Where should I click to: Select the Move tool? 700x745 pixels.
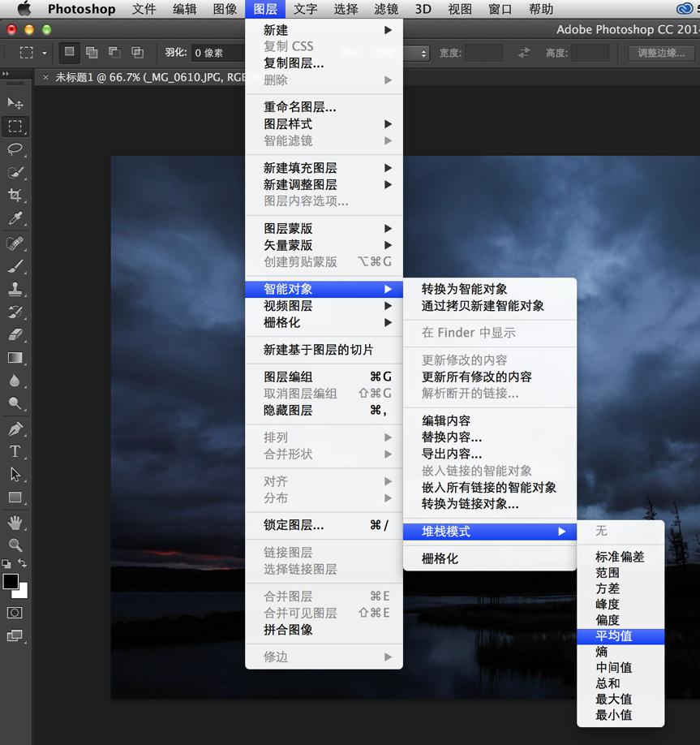15,103
